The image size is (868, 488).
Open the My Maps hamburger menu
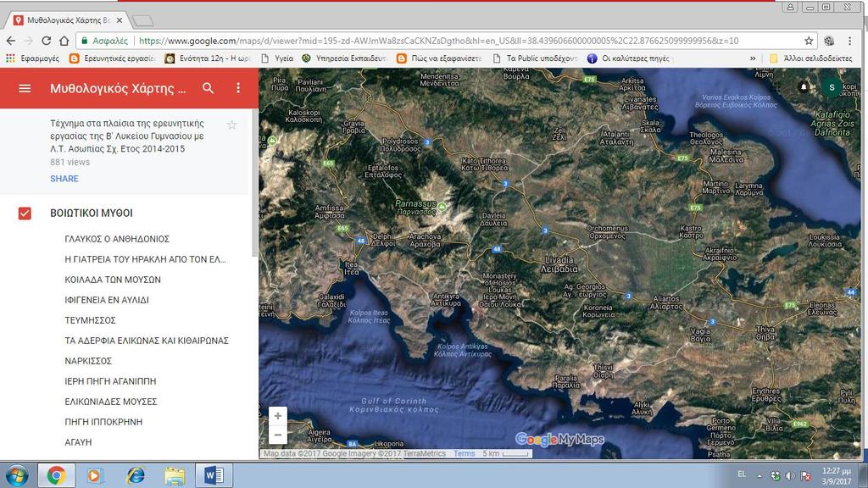coord(25,88)
